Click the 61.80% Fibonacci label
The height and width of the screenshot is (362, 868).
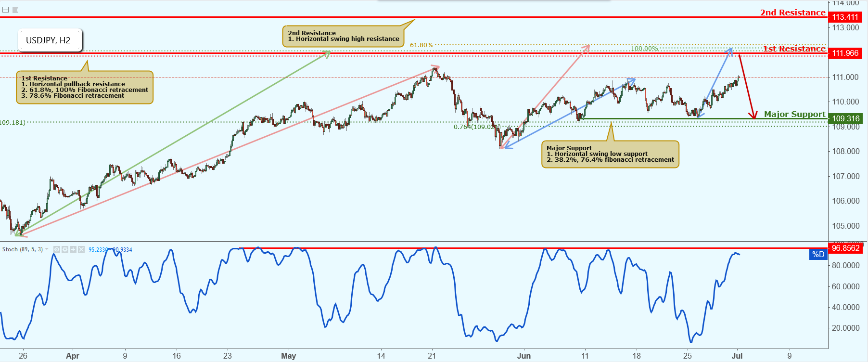pyautogui.click(x=421, y=45)
